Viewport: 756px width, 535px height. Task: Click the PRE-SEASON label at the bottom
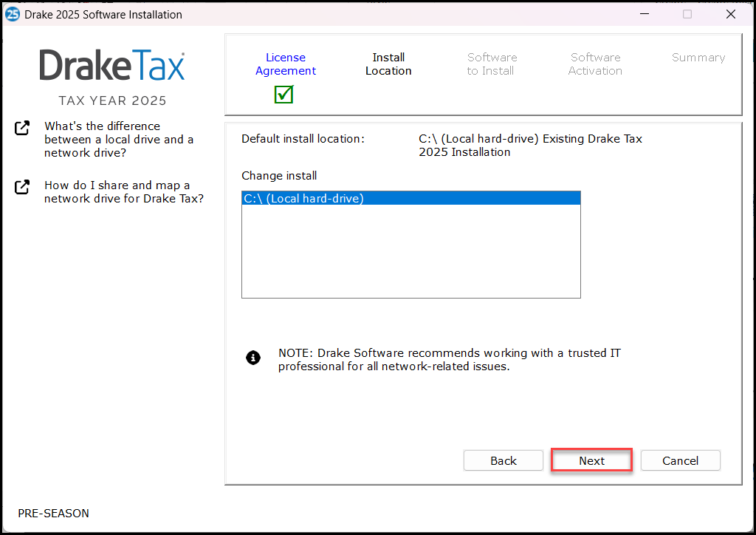click(53, 513)
